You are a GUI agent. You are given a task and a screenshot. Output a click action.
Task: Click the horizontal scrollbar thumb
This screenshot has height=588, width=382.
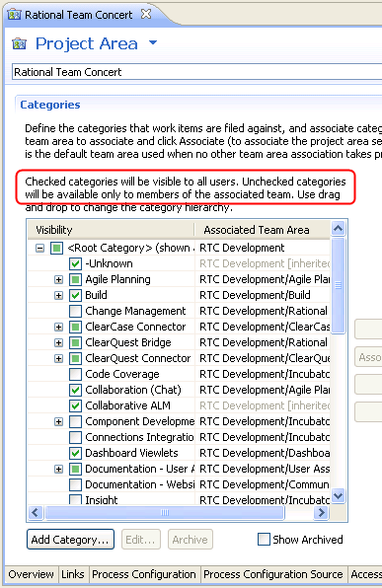click(165, 512)
